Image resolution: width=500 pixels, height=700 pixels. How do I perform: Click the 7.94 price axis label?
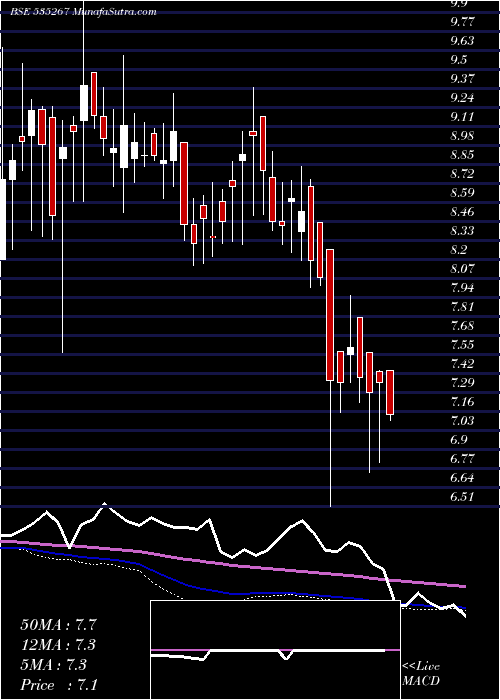click(x=462, y=288)
